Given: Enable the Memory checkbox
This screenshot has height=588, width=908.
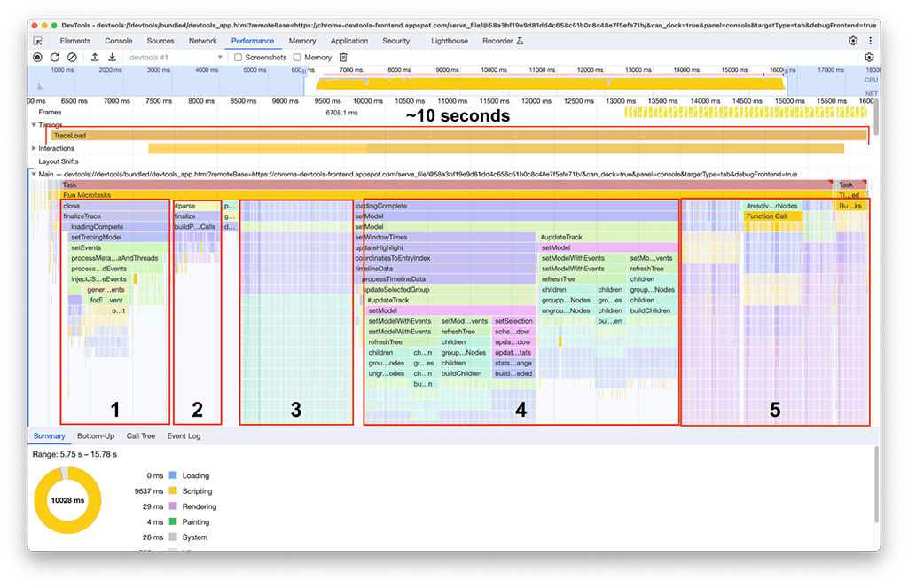Looking at the screenshot, I should (x=297, y=57).
